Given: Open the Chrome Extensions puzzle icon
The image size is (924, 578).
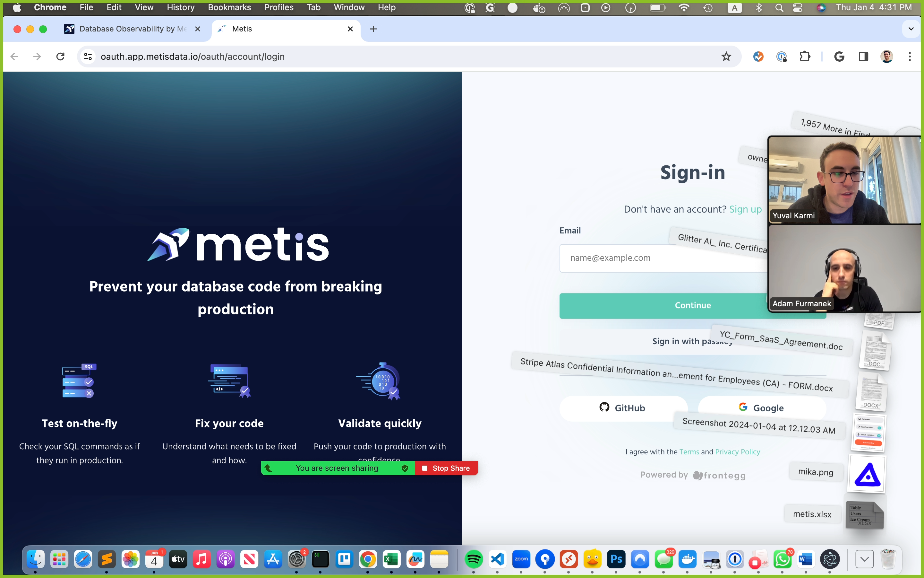Looking at the screenshot, I should 805,57.
